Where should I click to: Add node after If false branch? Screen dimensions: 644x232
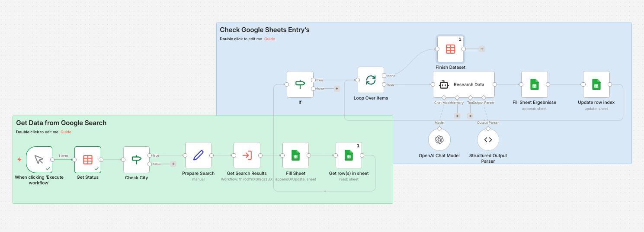[x=336, y=89]
